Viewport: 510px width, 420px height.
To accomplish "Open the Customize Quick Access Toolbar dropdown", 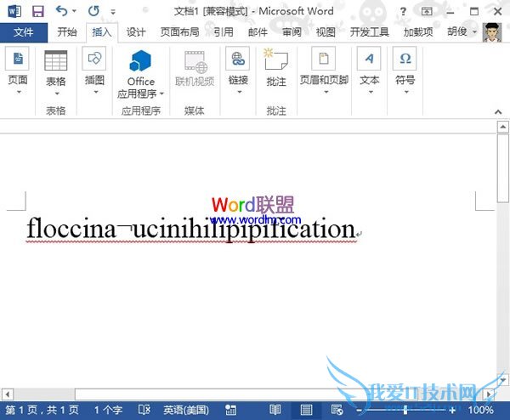I will tap(113, 13).
